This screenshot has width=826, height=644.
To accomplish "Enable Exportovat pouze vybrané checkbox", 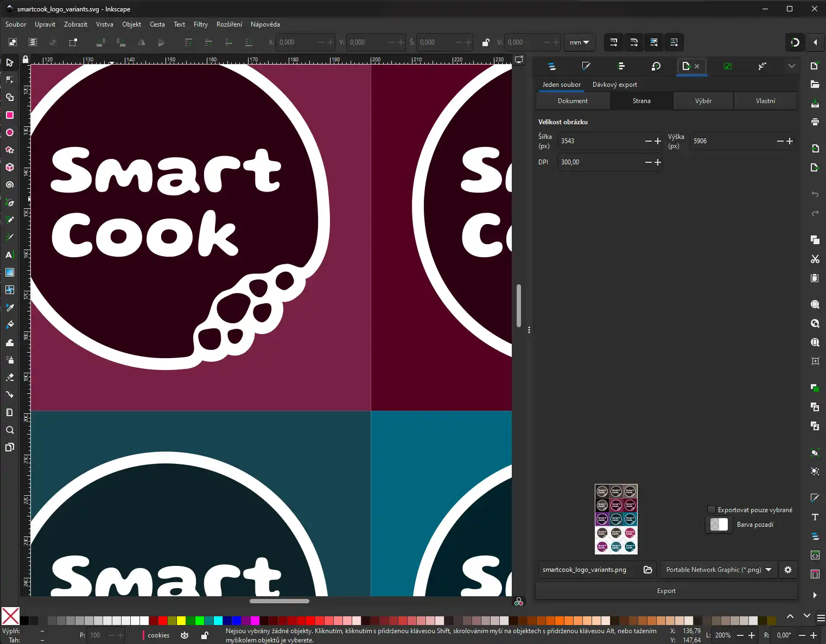I will pos(711,509).
